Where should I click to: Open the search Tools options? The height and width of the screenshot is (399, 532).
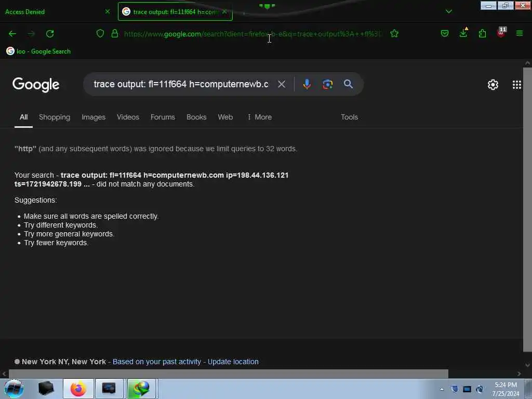350,117
